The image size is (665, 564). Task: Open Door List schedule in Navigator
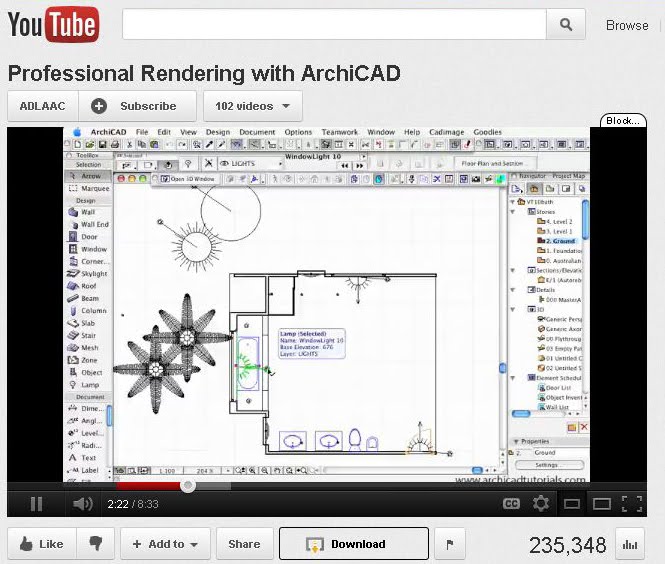coord(554,388)
